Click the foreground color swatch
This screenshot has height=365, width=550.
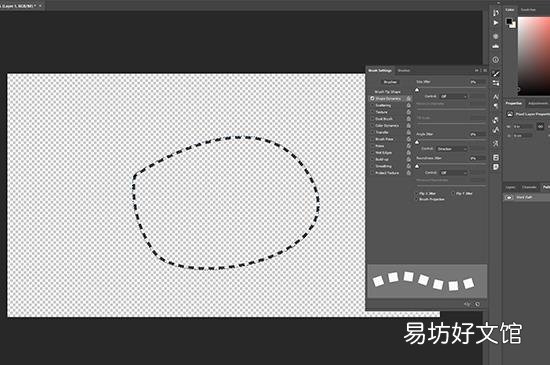509,22
